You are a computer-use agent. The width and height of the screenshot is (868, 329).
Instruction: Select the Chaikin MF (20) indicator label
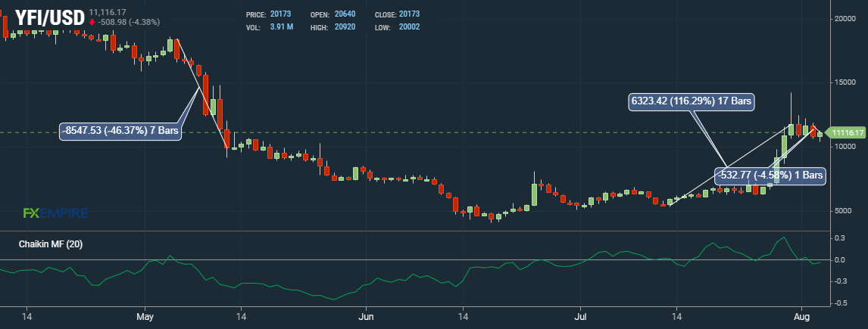click(x=50, y=244)
